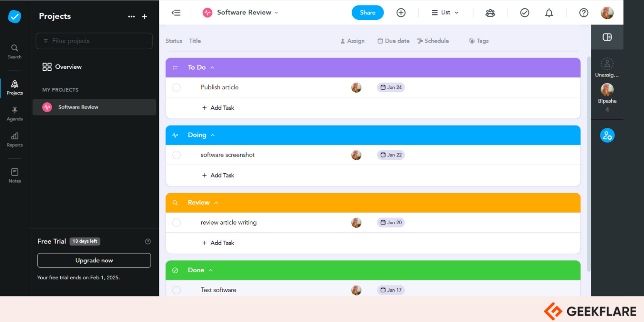
Task: Collapse the Done section
Action: [211, 270]
